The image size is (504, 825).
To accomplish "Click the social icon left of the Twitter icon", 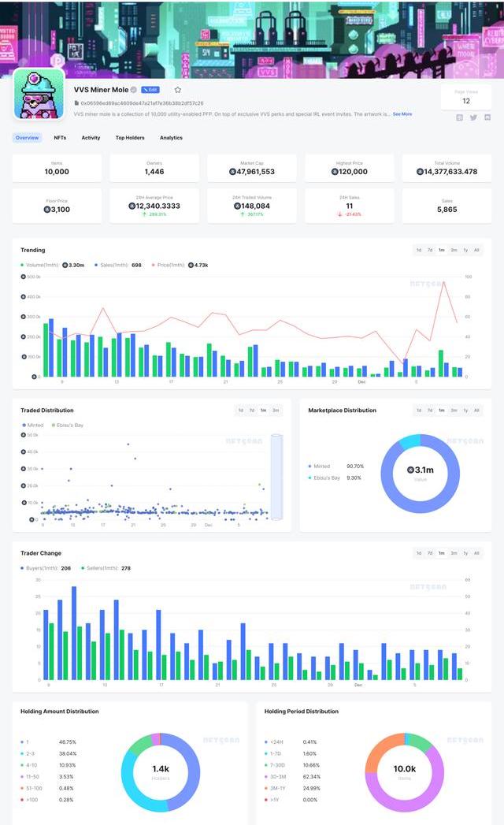I will [x=460, y=117].
